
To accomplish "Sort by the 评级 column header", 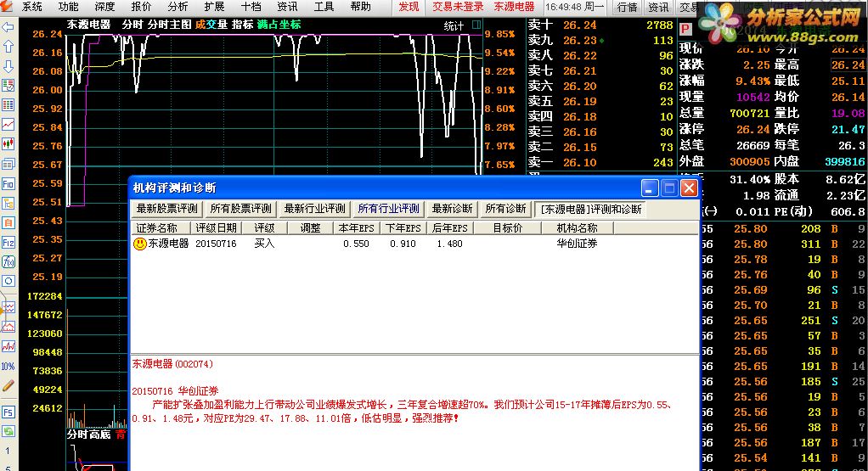I will pos(265,227).
